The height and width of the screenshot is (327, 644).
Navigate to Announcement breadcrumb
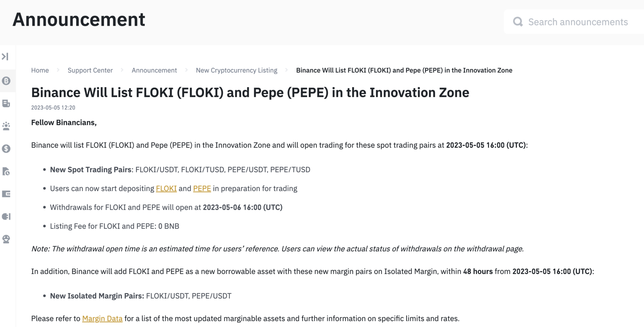pyautogui.click(x=154, y=70)
